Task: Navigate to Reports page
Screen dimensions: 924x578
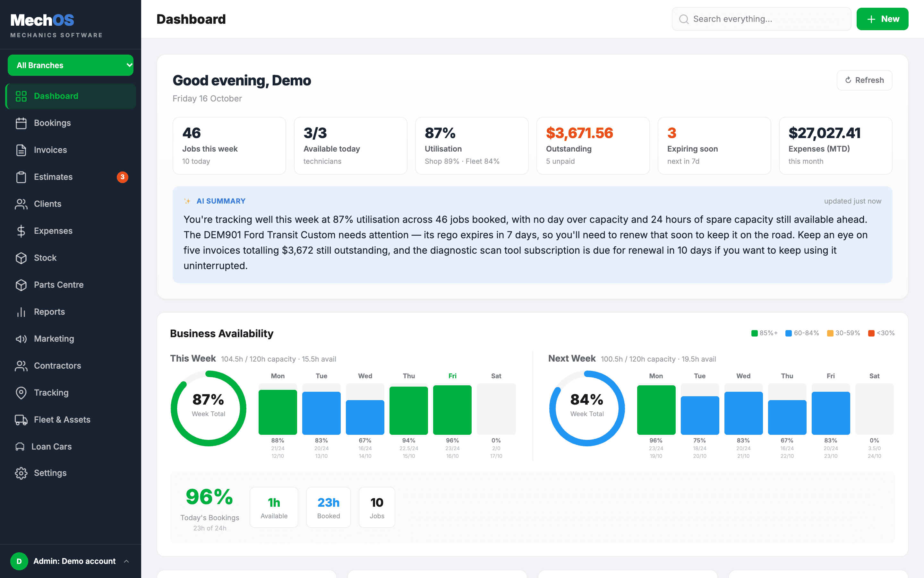Action: pos(71,312)
